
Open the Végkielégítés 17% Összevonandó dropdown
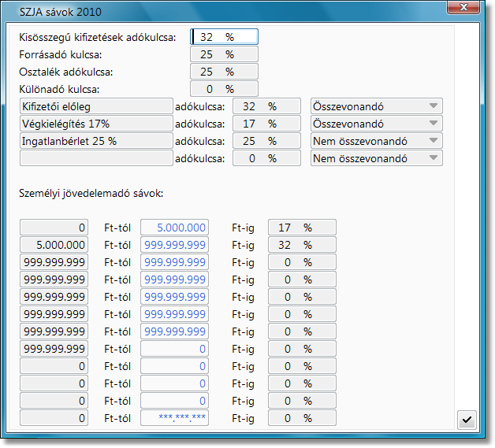pyautogui.click(x=376, y=124)
